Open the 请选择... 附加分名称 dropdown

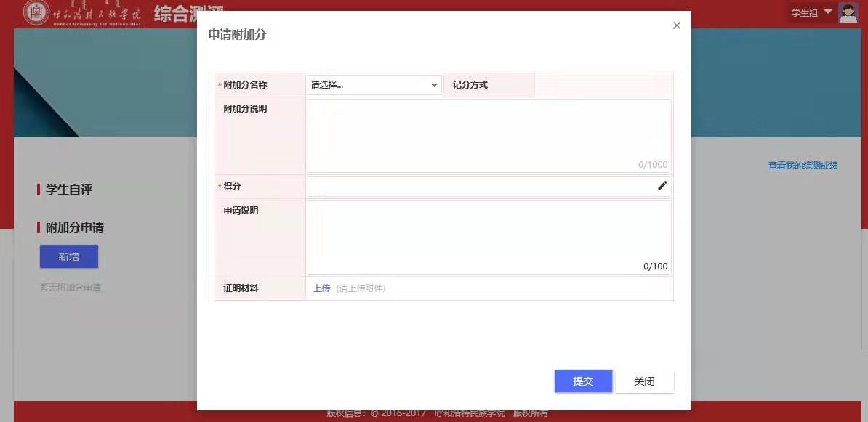pos(374,85)
